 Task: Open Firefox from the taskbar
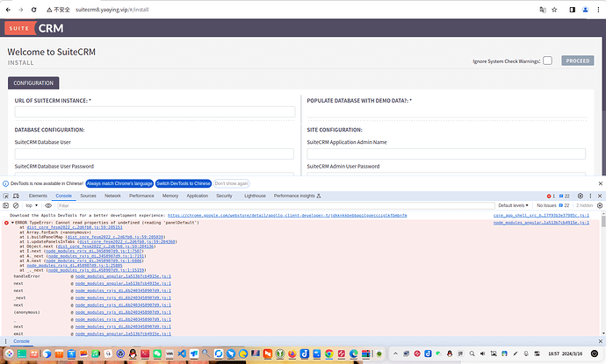point(292,353)
